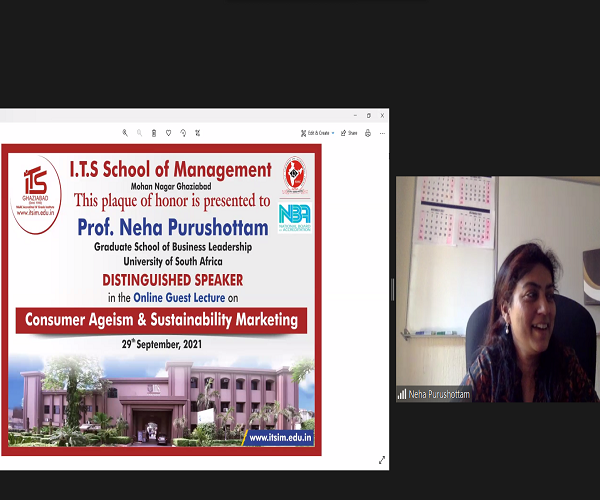
Task: Click the Online Guest Lecture text
Action: click(179, 298)
